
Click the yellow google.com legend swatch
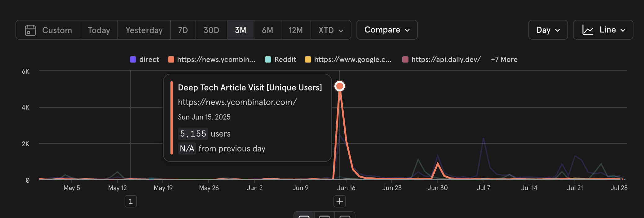coord(308,59)
